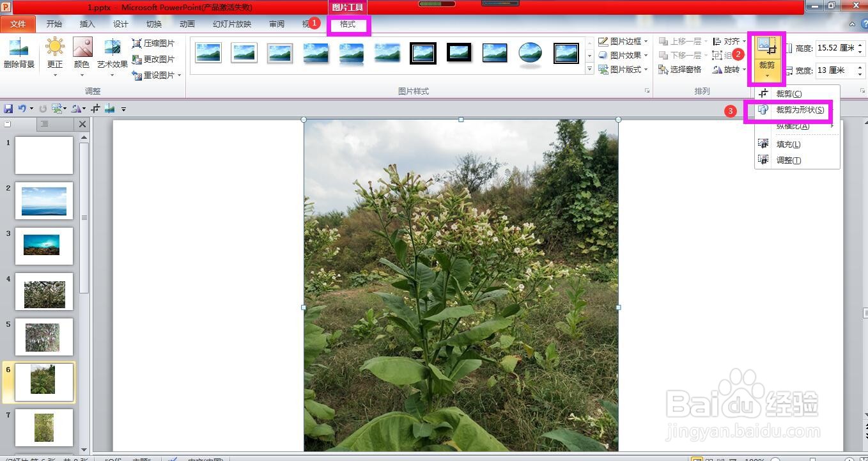This screenshot has width=868, height=461.
Task: Click the rotate icon in quick access toolbar
Action: click(x=77, y=109)
